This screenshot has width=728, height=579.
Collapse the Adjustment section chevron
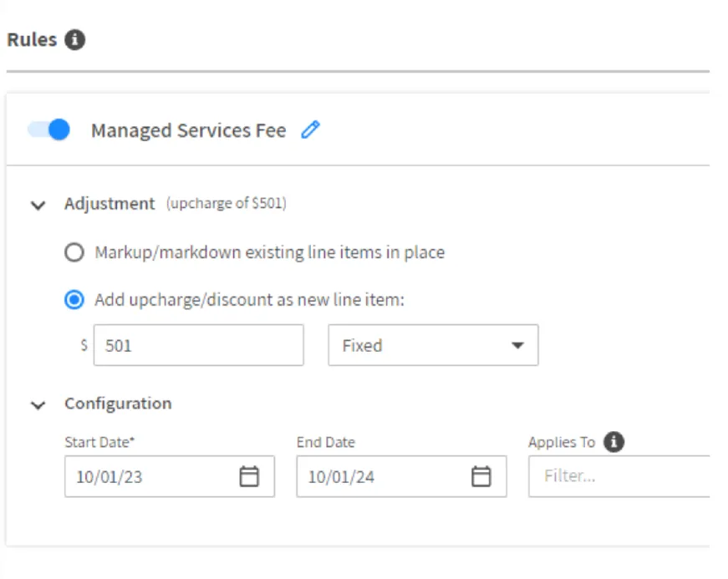[x=38, y=206]
